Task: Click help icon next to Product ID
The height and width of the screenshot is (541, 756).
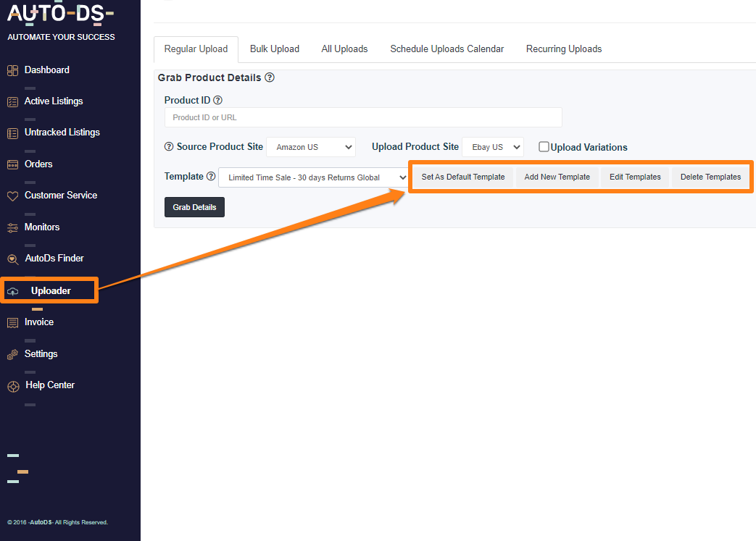Action: point(217,100)
